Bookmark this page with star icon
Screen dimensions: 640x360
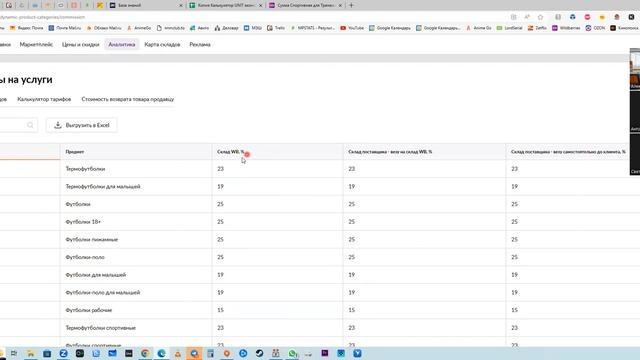pyautogui.click(x=540, y=17)
